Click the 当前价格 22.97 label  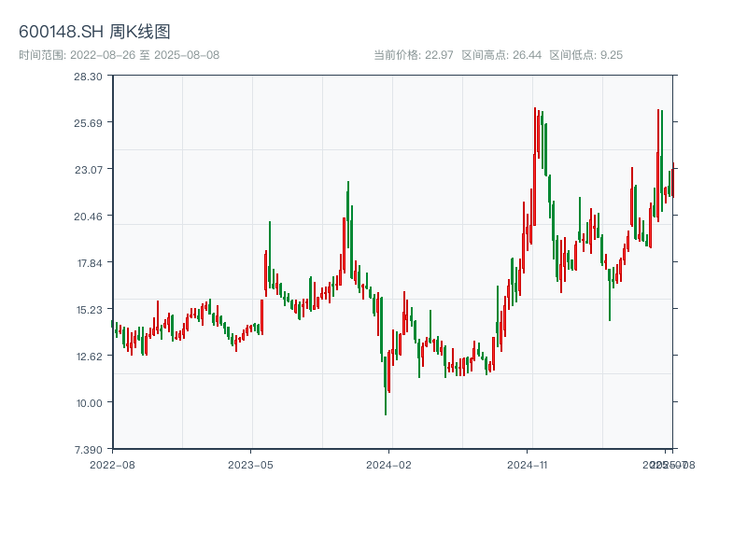(x=413, y=55)
